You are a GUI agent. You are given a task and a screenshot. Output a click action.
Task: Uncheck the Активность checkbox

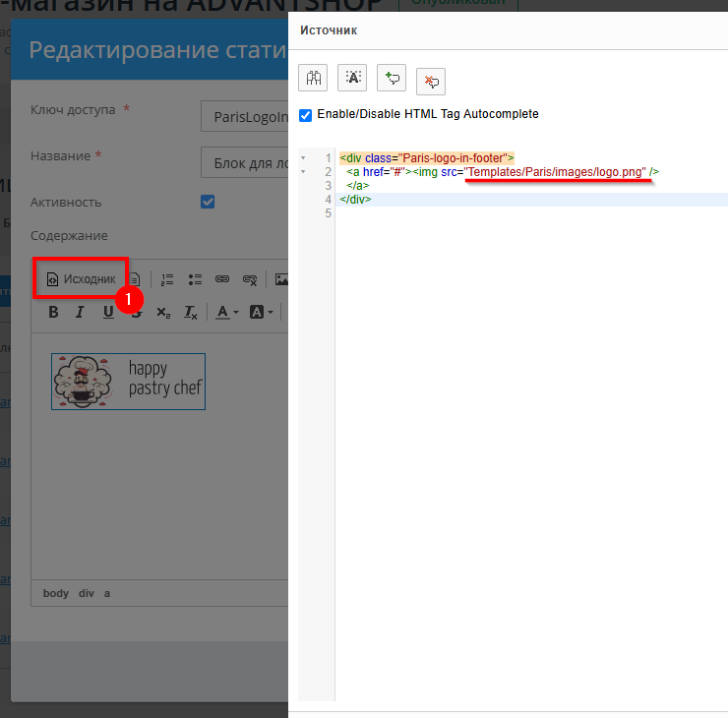pos(208,202)
